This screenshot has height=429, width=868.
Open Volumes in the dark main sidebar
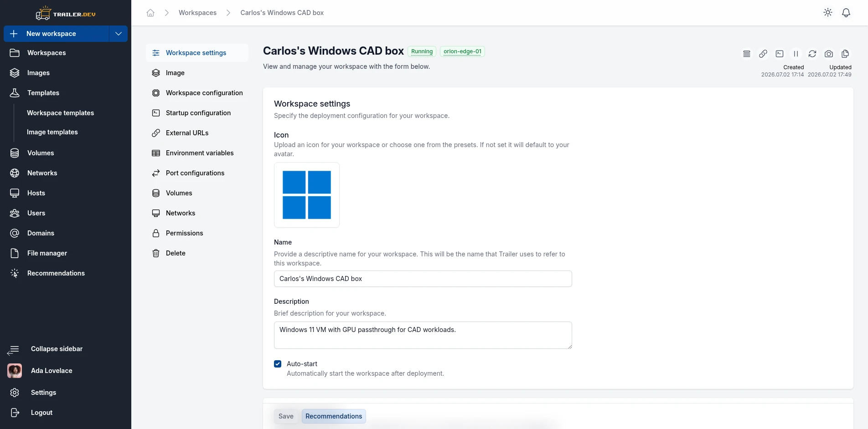click(x=66, y=153)
